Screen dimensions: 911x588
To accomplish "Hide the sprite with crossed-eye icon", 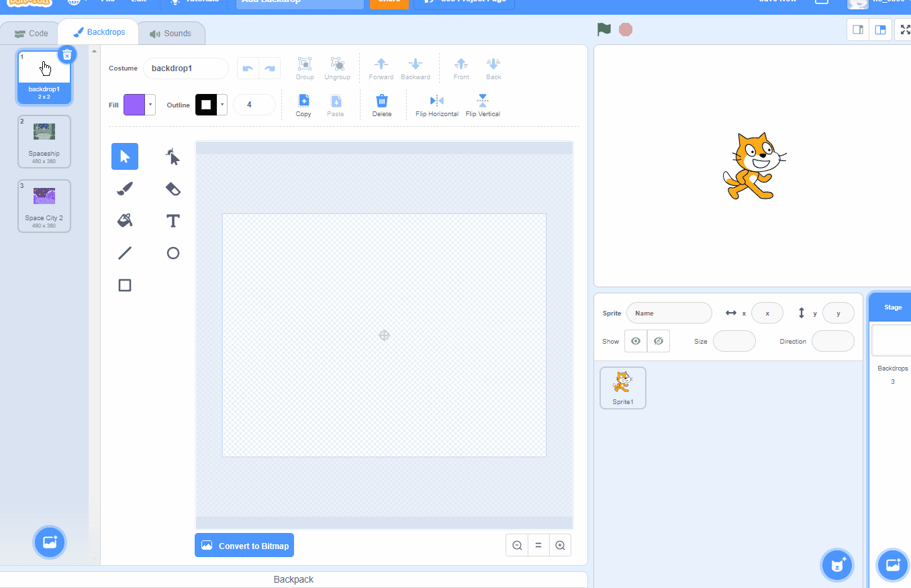I will click(659, 341).
